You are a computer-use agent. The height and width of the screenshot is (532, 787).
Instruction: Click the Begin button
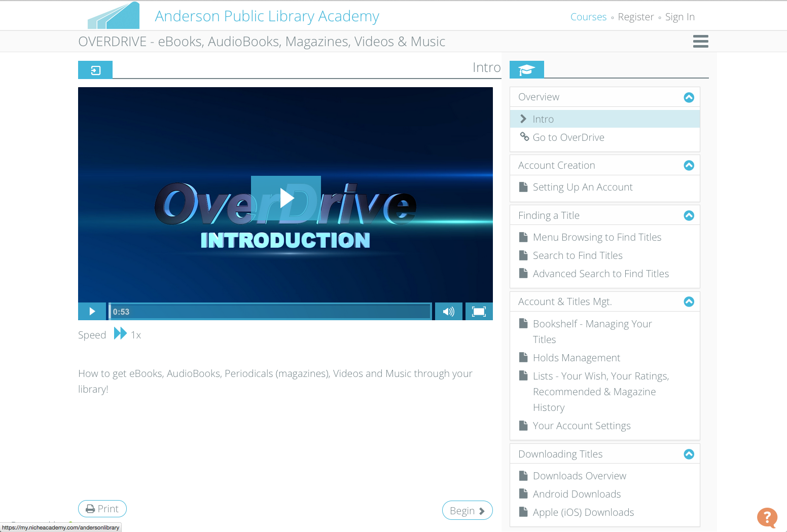pos(467,511)
